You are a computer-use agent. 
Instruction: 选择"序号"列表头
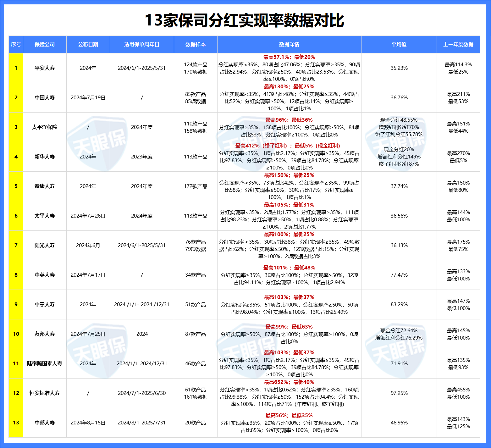[x=16, y=45]
